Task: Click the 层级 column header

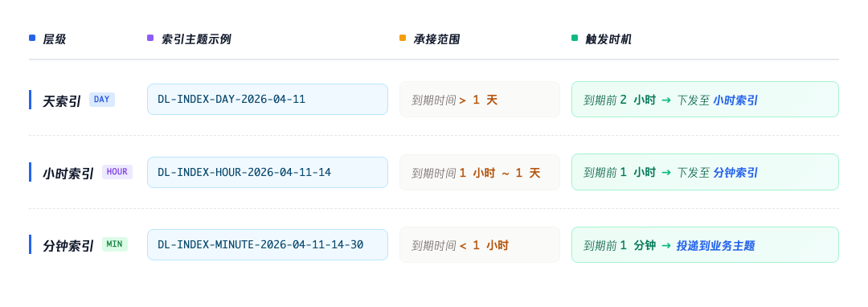Action: (55, 39)
